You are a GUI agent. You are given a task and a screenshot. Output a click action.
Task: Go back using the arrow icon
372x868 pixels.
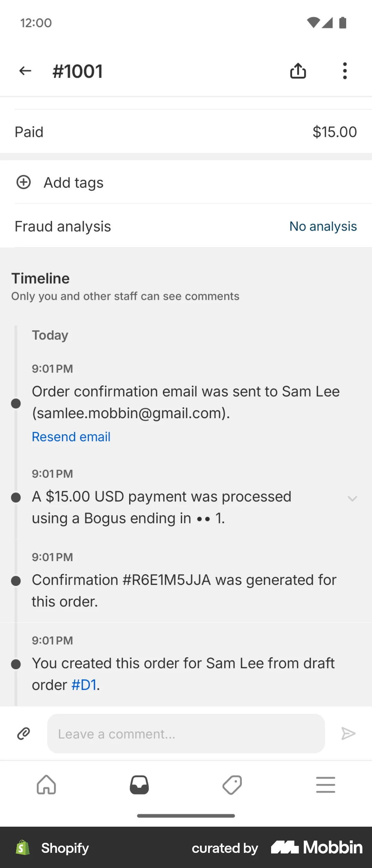point(25,71)
